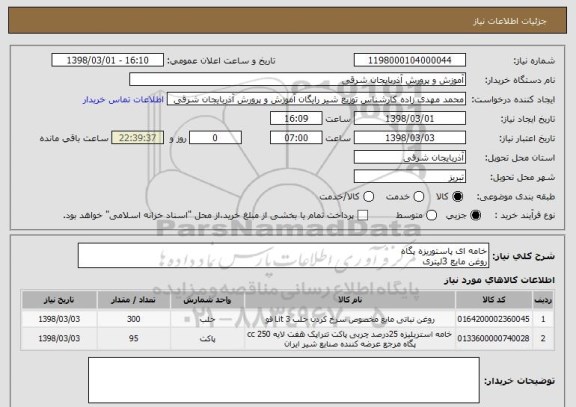The image size is (576, 407).
Task: Click the واحد شمارش column header
Action: tap(207, 300)
